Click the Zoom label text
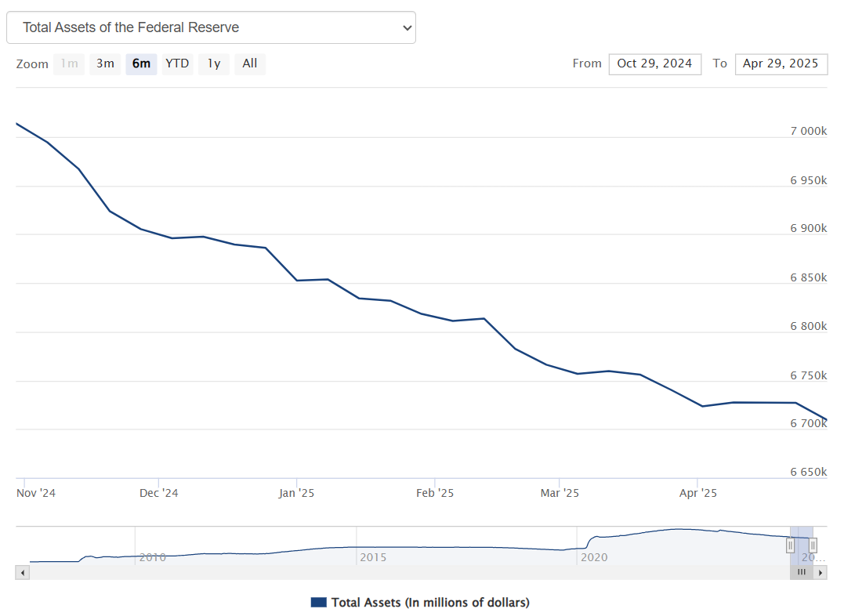Image resolution: width=844 pixels, height=616 pixels. pyautogui.click(x=32, y=64)
